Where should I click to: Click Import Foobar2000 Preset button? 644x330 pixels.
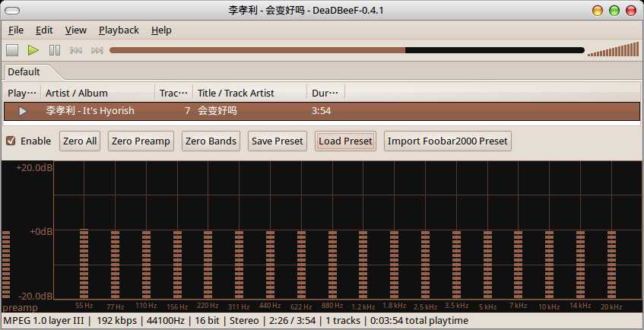[448, 141]
